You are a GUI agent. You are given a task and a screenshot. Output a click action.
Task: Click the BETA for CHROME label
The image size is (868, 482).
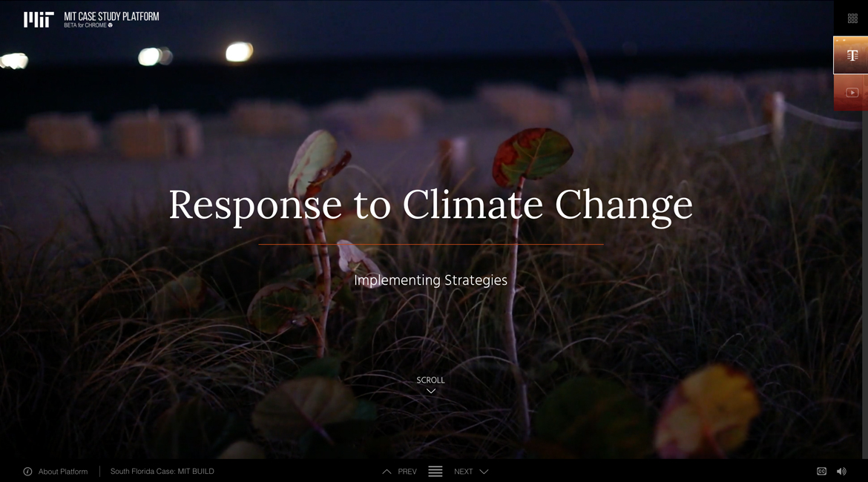pos(88,25)
